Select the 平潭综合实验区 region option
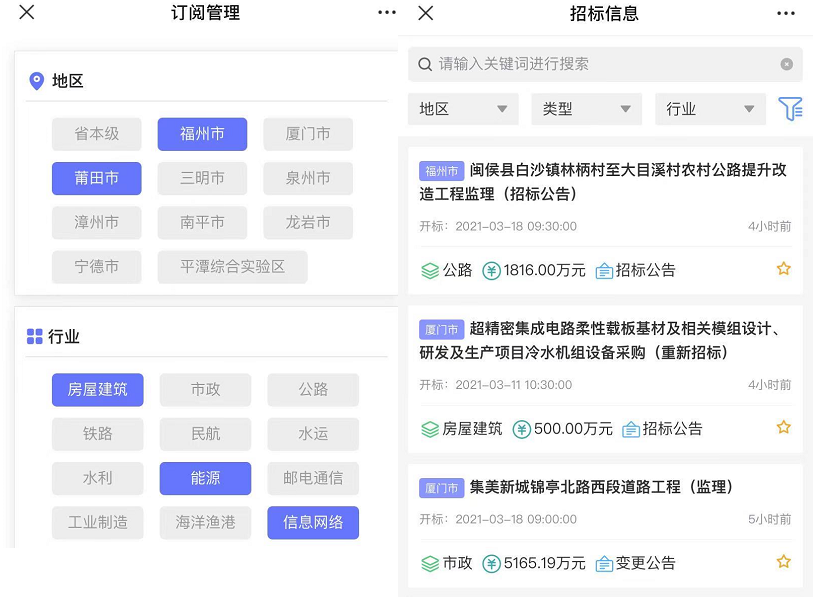 232,267
